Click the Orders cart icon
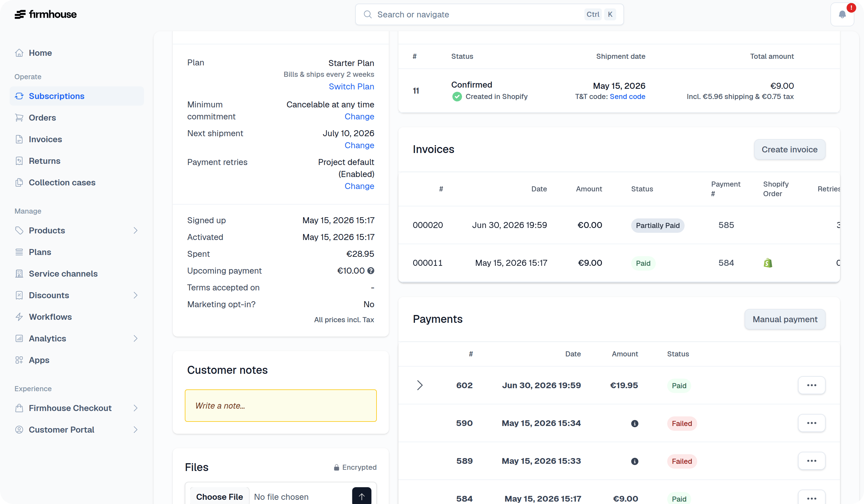The height and width of the screenshot is (504, 864). pyautogui.click(x=19, y=118)
